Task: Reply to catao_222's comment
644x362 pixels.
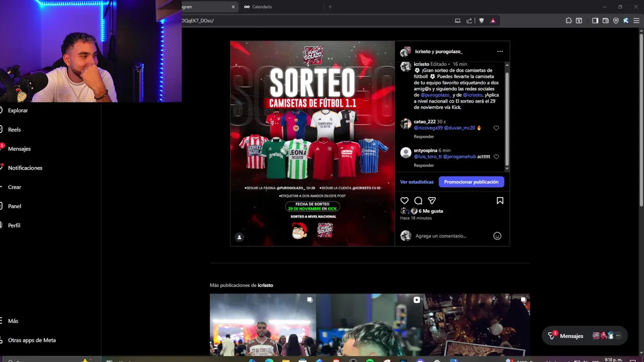Action: point(424,137)
